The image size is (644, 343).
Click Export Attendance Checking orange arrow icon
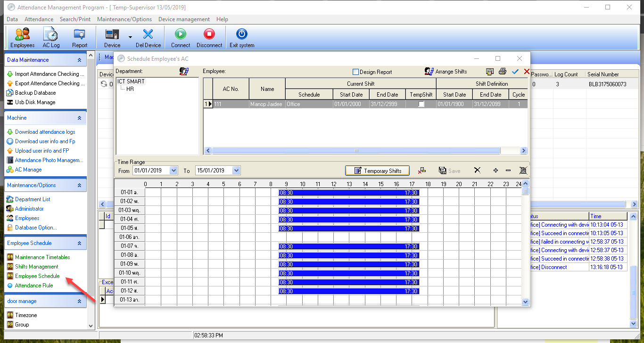tap(10, 83)
